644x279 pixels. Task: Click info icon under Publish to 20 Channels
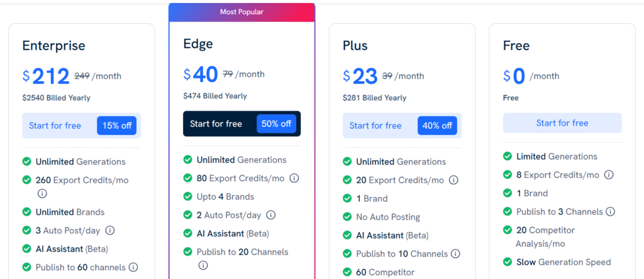pos(203,265)
